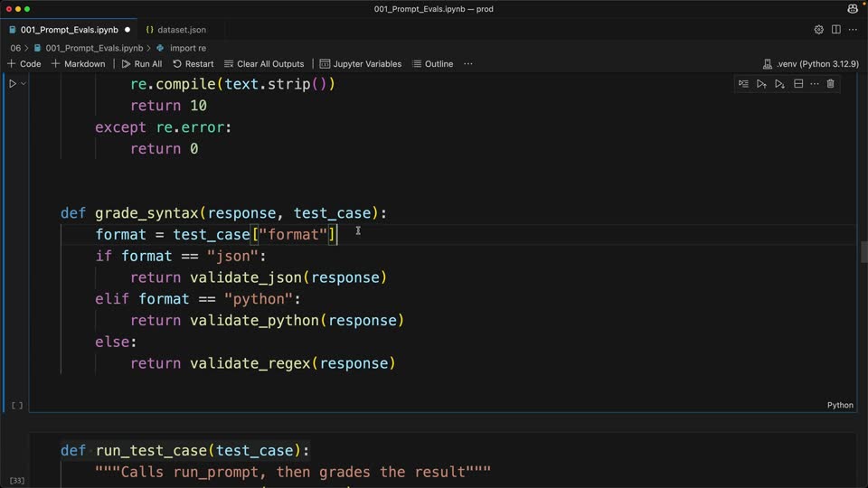Screen dimensions: 868x488
Task: Click the 'elif format == "python":' line
Action: coord(198,299)
